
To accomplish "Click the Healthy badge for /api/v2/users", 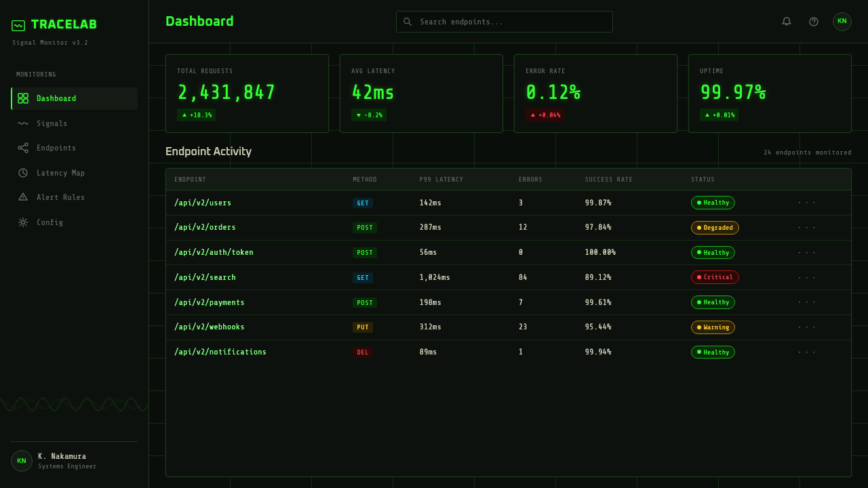I will [713, 203].
